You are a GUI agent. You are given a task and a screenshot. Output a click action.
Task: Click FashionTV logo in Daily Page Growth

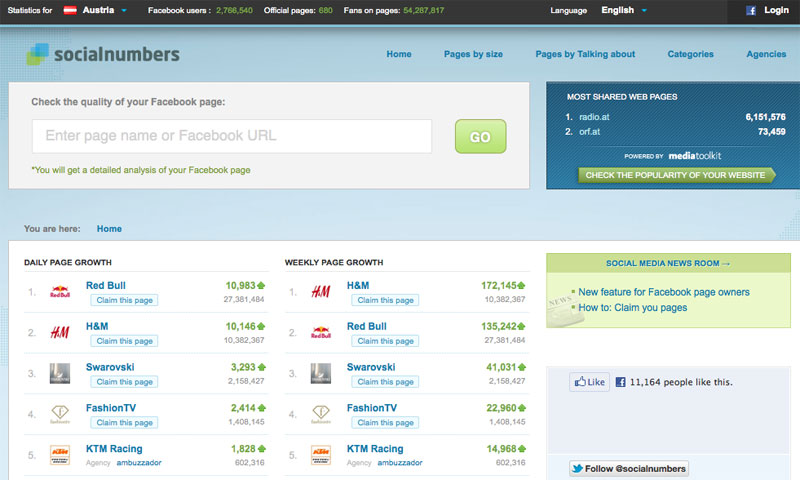click(60, 414)
